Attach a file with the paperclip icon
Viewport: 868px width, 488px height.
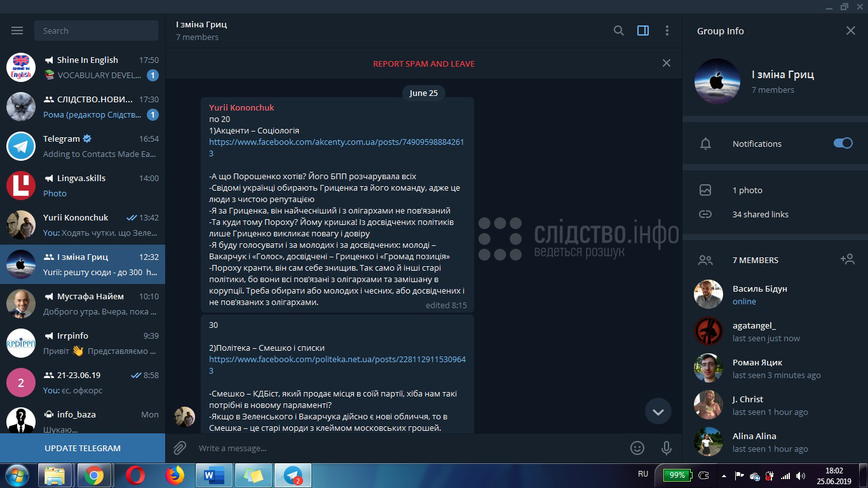pyautogui.click(x=180, y=448)
